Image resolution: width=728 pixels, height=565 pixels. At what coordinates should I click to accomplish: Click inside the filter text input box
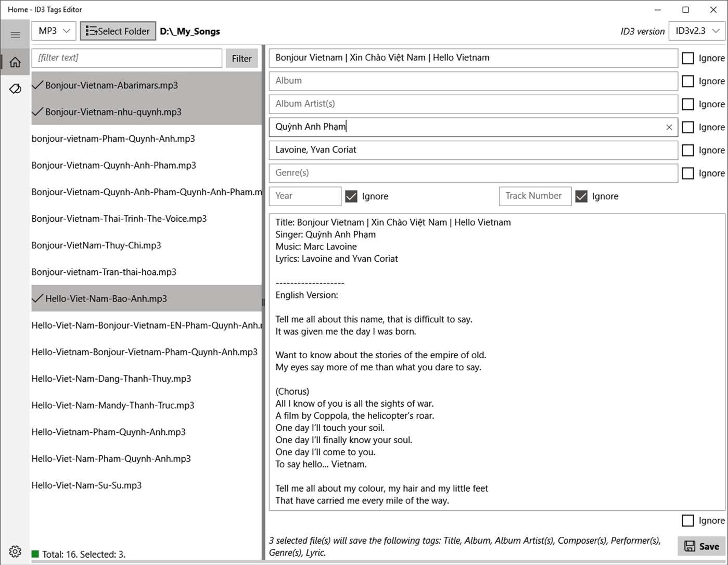pyautogui.click(x=126, y=58)
